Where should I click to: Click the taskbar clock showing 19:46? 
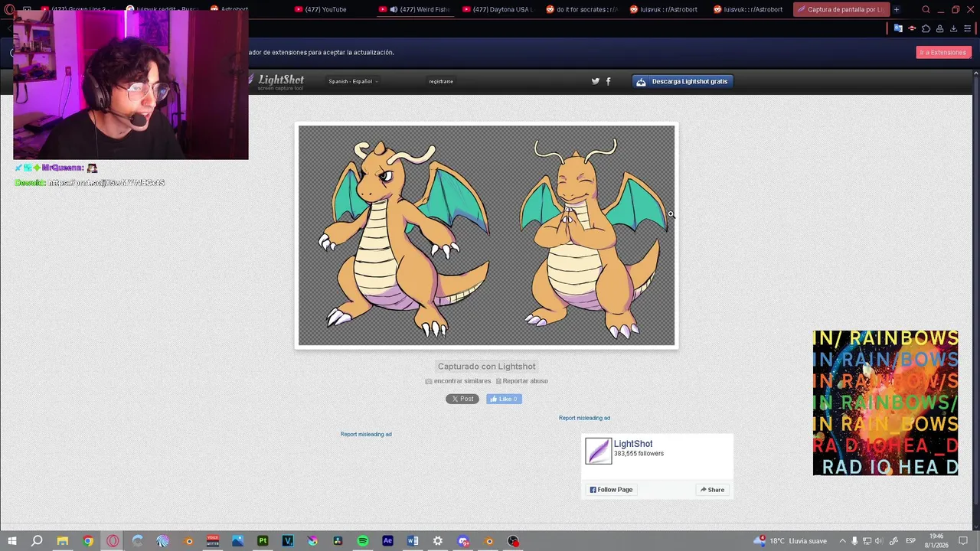936,541
